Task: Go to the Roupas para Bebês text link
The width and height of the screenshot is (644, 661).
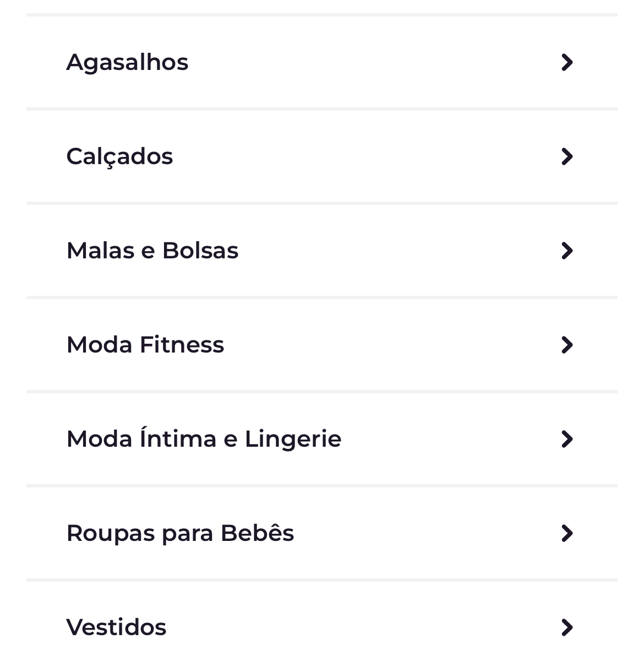Action: [180, 533]
